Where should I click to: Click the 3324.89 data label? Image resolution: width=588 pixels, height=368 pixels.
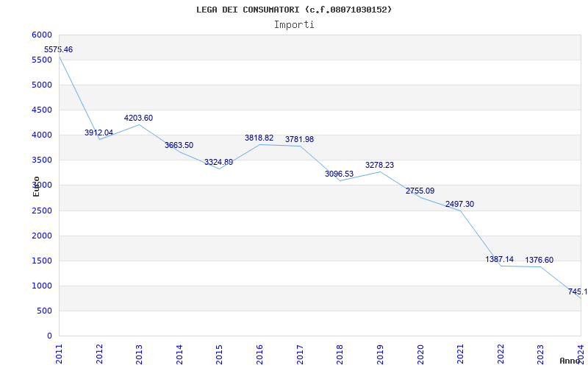tap(218, 162)
